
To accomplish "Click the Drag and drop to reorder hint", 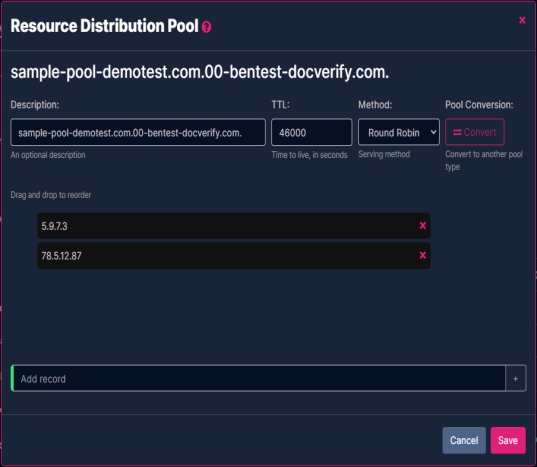I will click(x=51, y=195).
